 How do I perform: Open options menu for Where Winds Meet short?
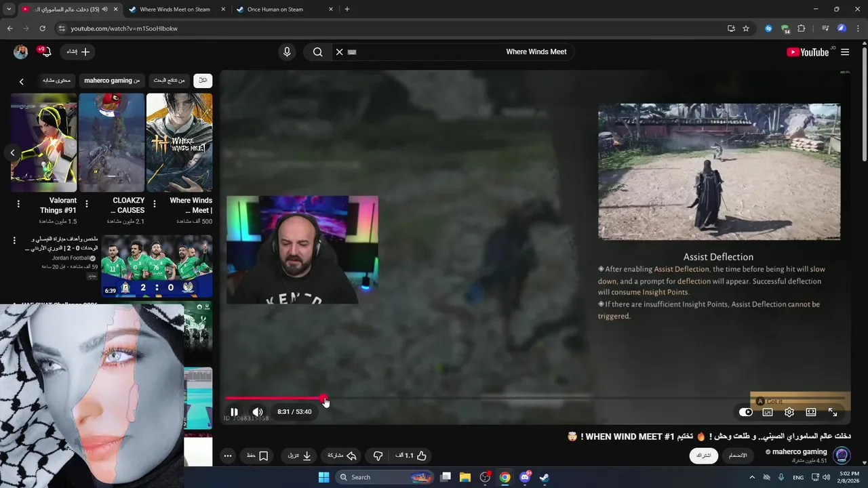point(155,204)
